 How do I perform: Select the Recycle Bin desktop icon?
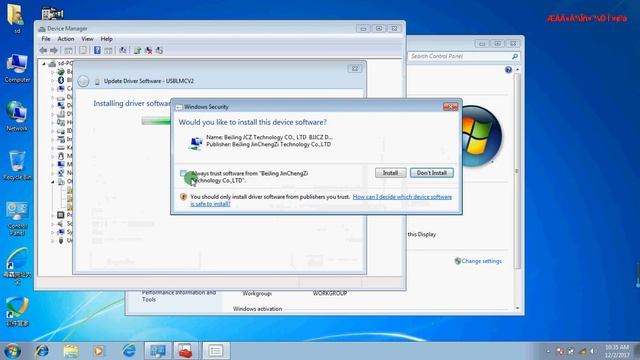(17, 166)
